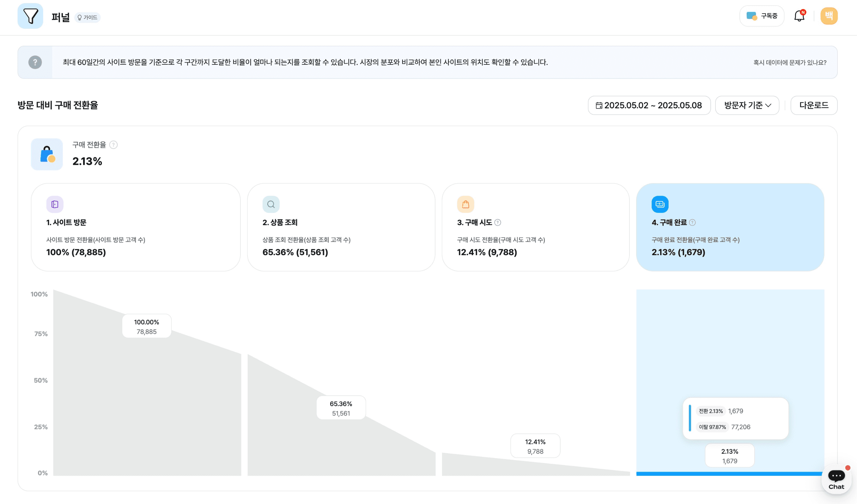Click help icon next to 구매 전환율

113,145
